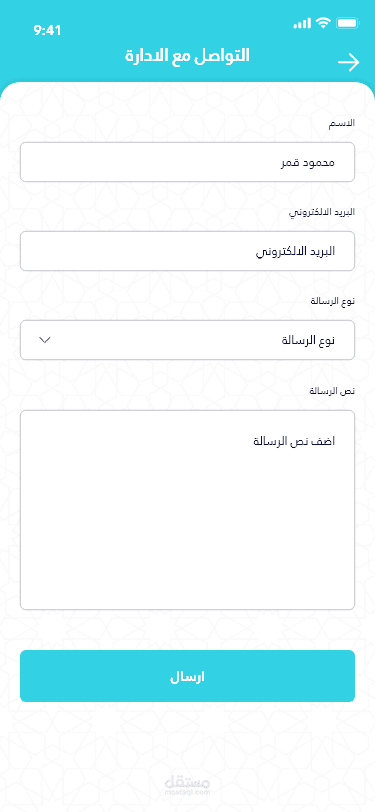Send the message with ارسال button

(188, 676)
